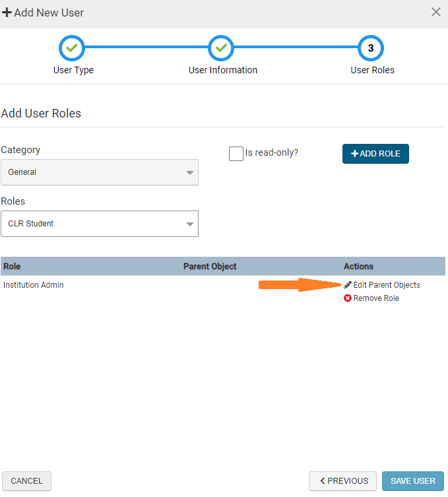
Task: Click the red Remove Role icon
Action: [x=348, y=298]
